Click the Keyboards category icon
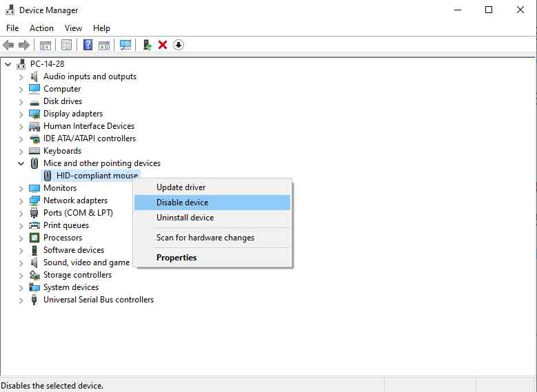Viewport: 537px width, 392px height. click(34, 151)
